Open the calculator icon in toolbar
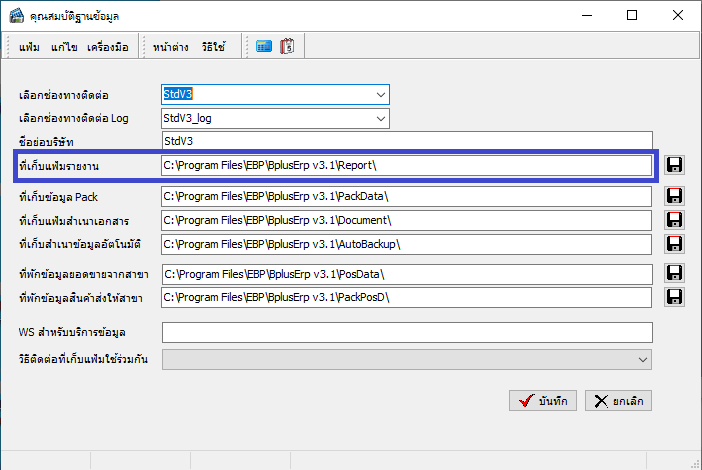The width and height of the screenshot is (702, 470). [264, 46]
